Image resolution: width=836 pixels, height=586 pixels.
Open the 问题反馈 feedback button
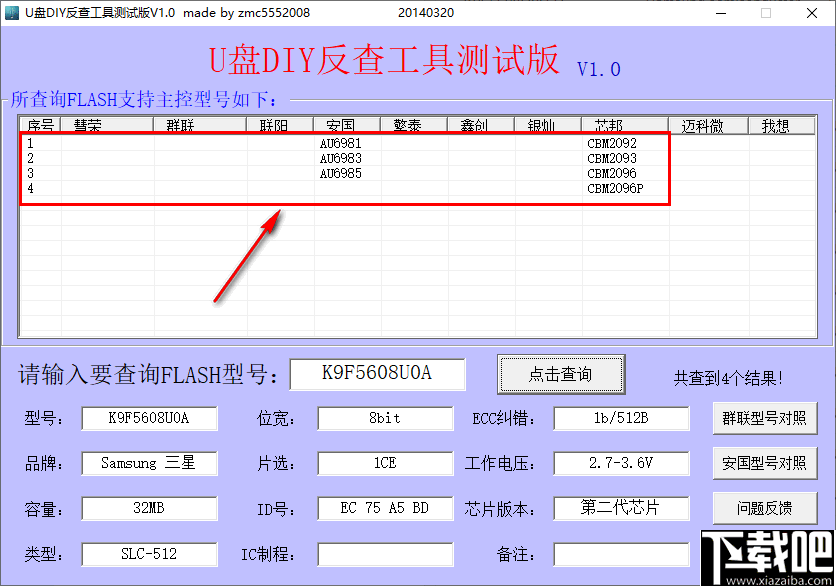[x=764, y=508]
